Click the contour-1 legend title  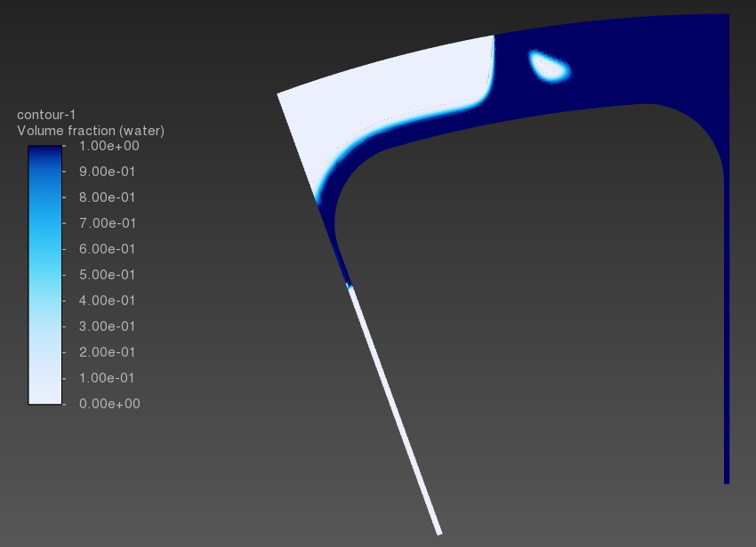point(46,115)
